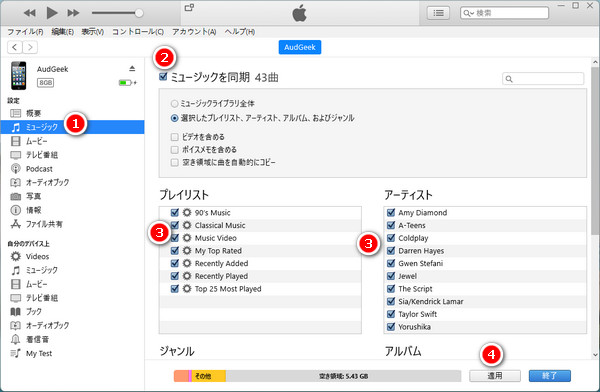Click the rewind playback button

[x=29, y=13]
